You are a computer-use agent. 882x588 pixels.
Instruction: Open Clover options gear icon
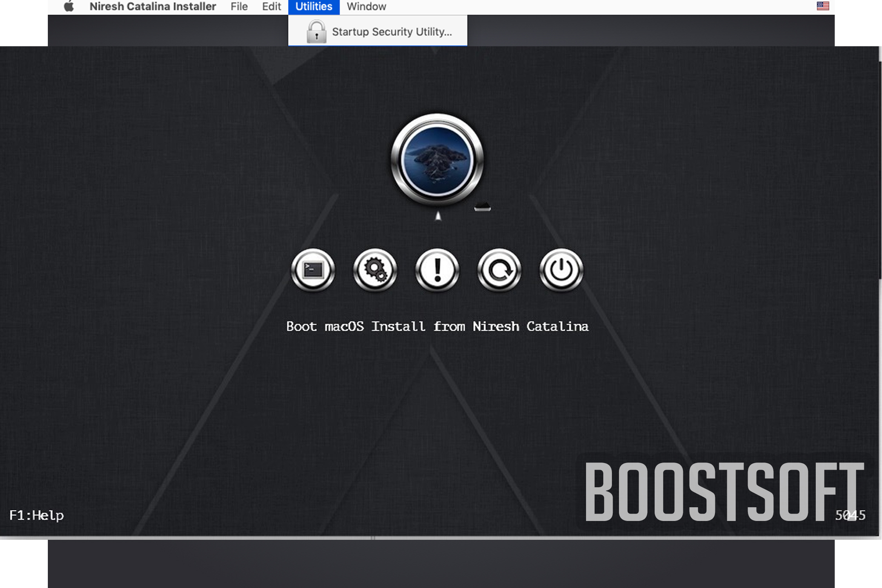375,270
